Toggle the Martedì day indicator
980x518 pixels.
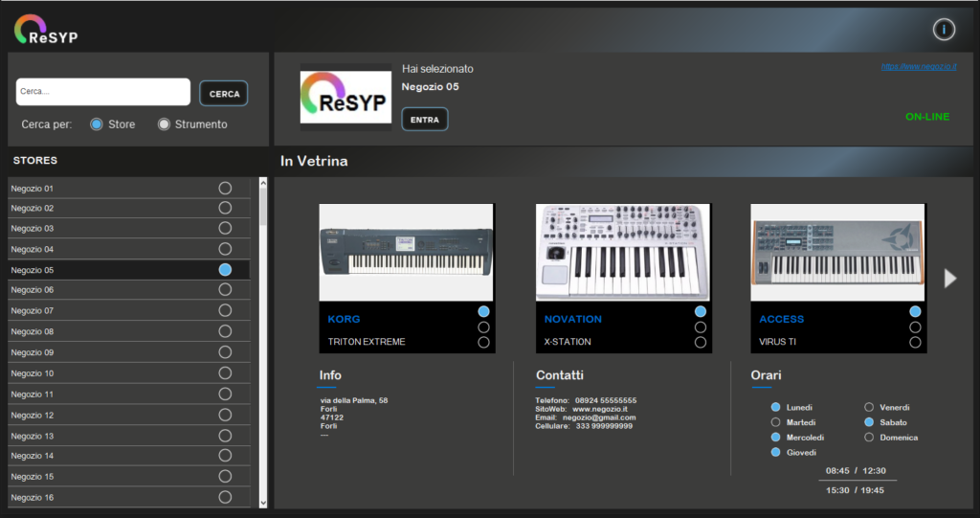(x=775, y=422)
